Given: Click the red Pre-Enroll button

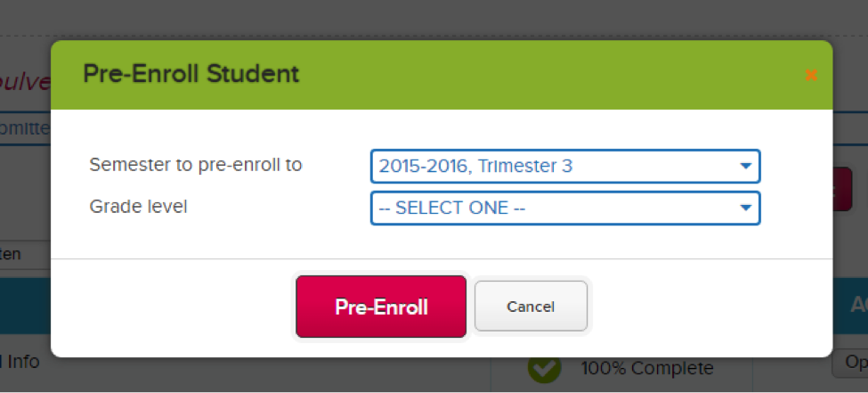Looking at the screenshot, I should [x=381, y=307].
